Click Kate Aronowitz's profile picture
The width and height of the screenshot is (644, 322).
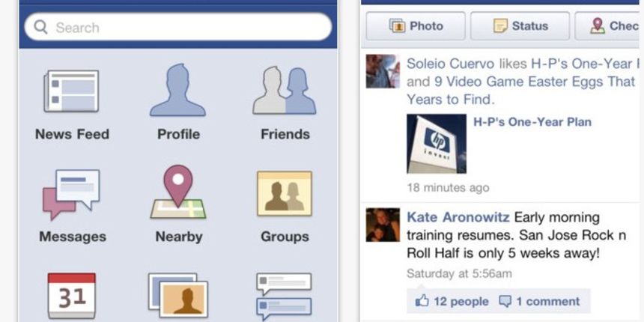pyautogui.click(x=383, y=225)
